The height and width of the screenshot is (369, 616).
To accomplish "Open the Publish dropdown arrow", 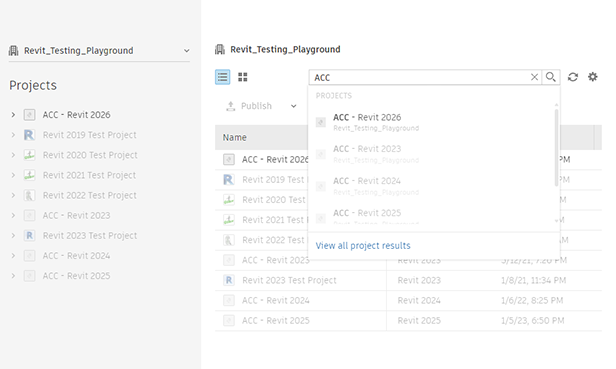I will click(x=293, y=106).
